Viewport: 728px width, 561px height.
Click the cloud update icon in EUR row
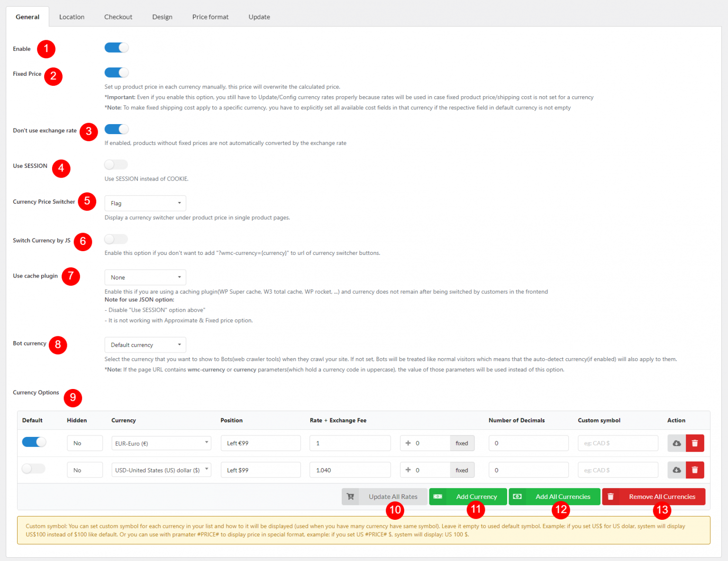676,443
